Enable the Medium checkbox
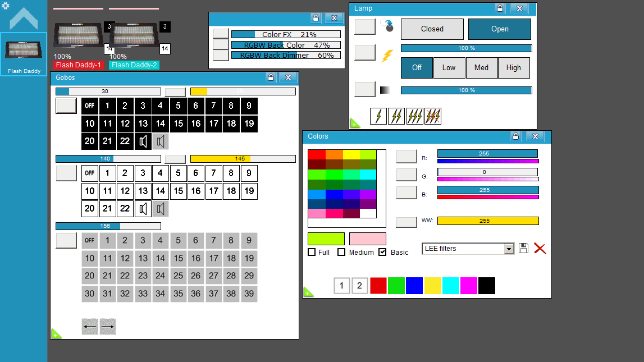 tap(341, 252)
